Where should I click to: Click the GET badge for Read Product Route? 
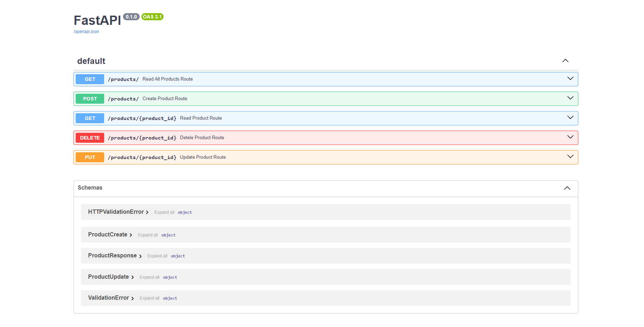pos(90,118)
